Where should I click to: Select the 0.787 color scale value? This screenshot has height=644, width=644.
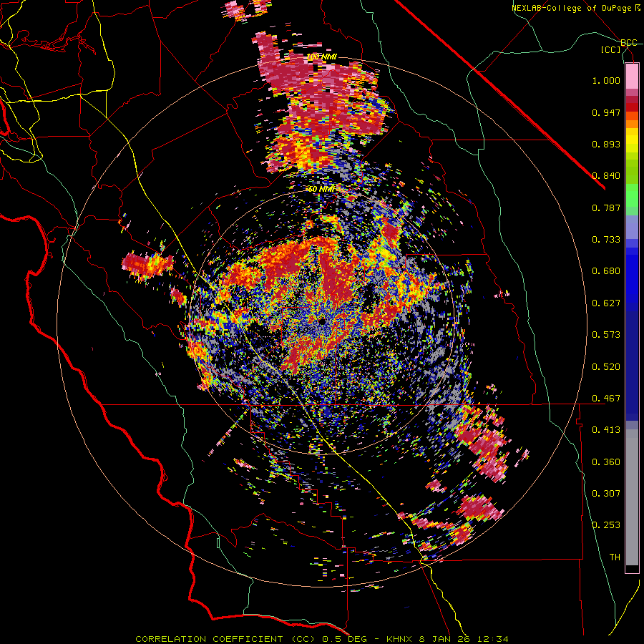point(606,208)
